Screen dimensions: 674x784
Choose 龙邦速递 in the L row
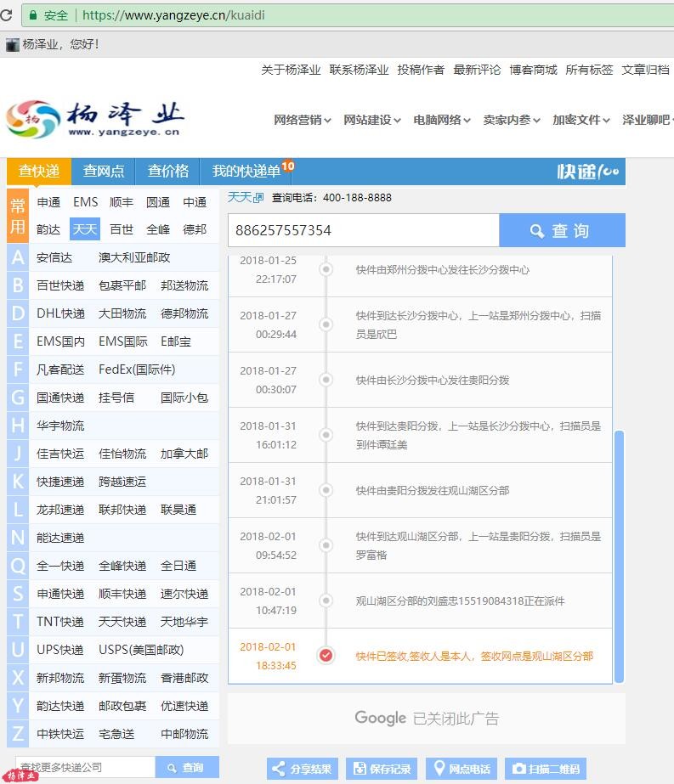pos(60,510)
